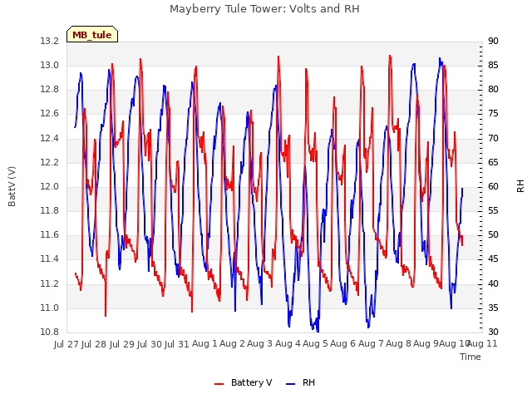532x399 pixels.
Task: Click the Jul 30 x-axis tick label
Action: tap(150, 344)
